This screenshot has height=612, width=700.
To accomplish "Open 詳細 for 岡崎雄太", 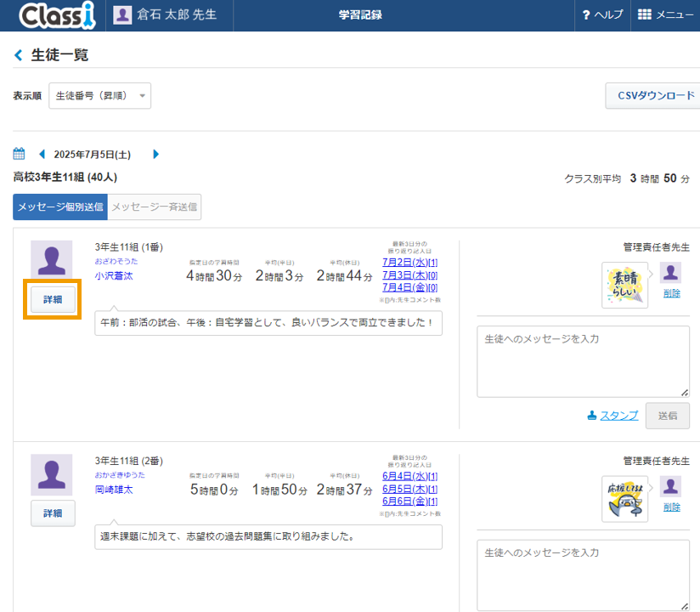I will pyautogui.click(x=53, y=513).
